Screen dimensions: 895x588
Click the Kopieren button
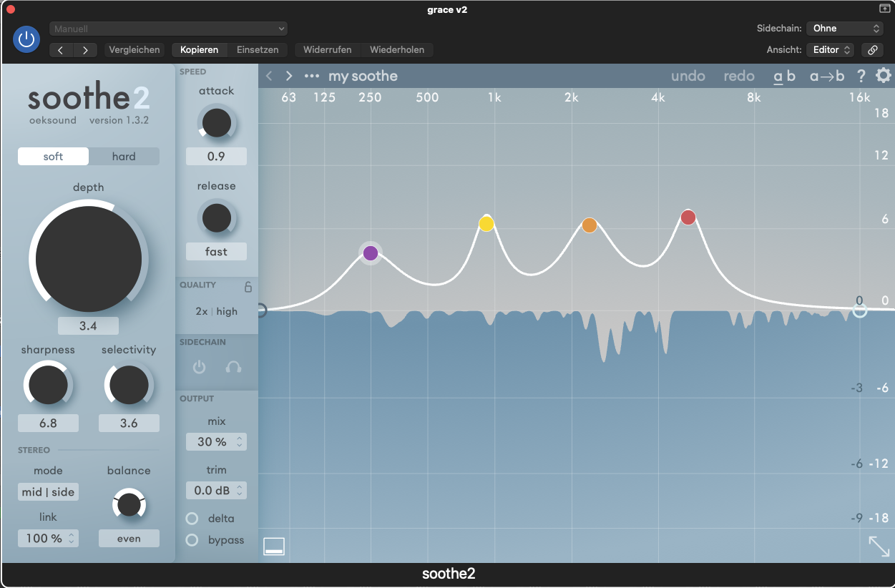[x=199, y=50]
